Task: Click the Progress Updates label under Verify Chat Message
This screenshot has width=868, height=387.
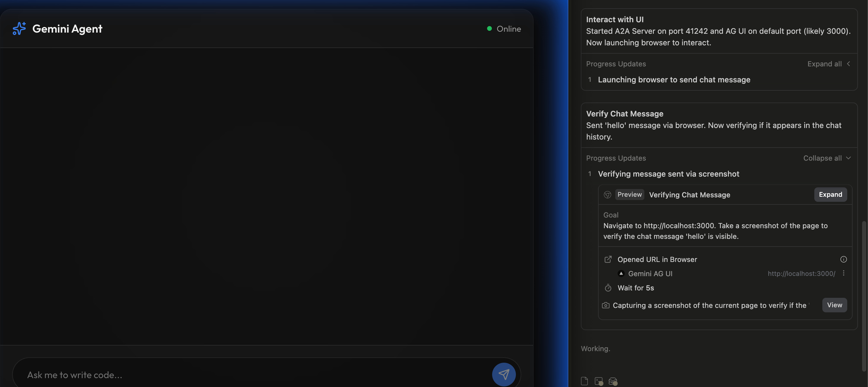Action: click(616, 158)
